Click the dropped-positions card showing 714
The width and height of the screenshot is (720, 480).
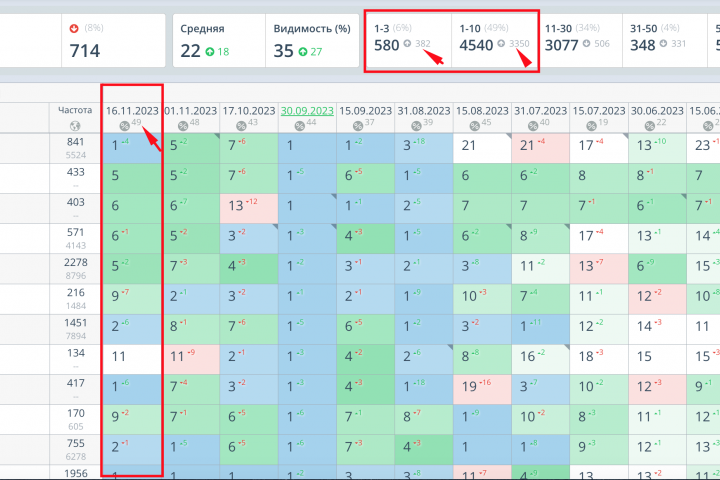(x=113, y=40)
